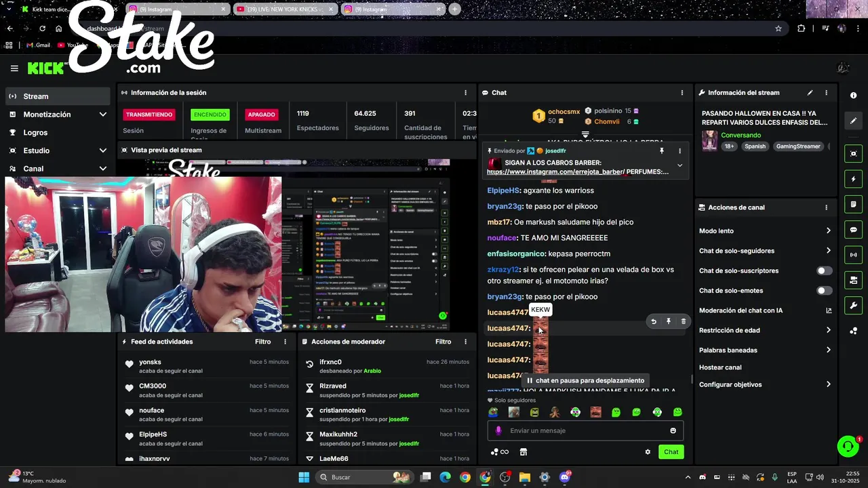Click the Windows Start button
868x488 pixels.
click(x=304, y=477)
